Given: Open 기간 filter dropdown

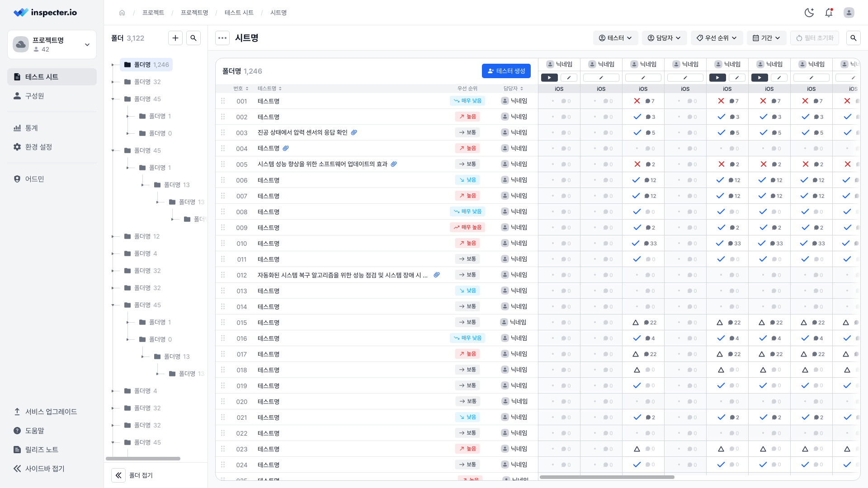Looking at the screenshot, I should (x=766, y=38).
